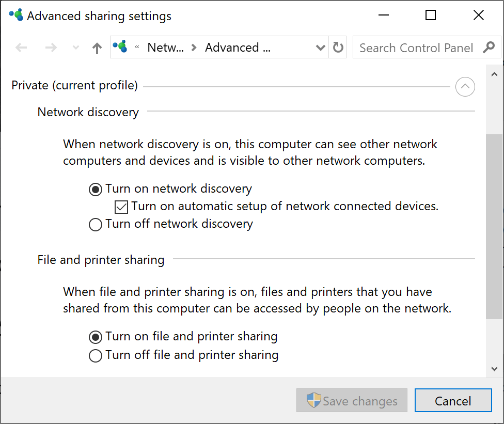The image size is (504, 424).
Task: Click the Control Panel icon in address bar
Action: pos(121,47)
